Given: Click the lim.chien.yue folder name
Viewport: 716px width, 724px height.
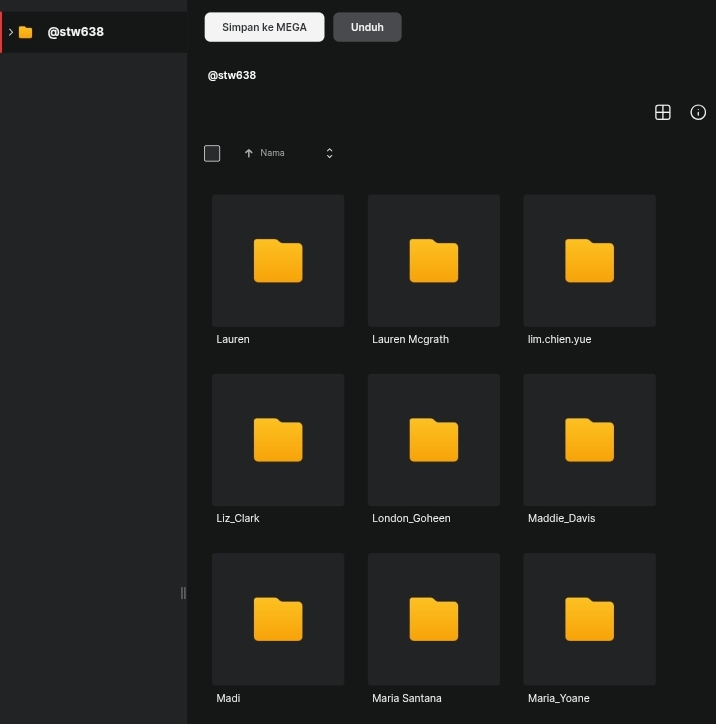Looking at the screenshot, I should point(560,339).
